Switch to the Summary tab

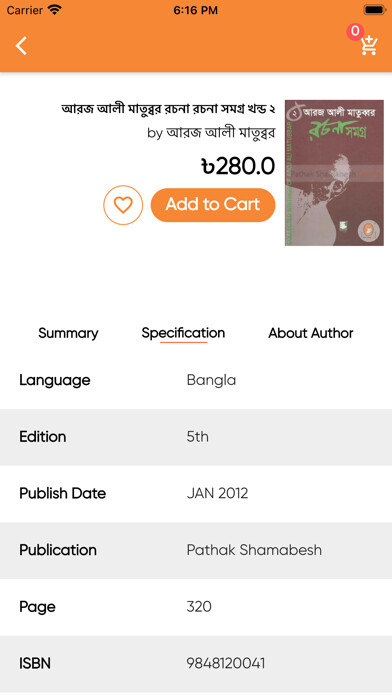click(x=68, y=333)
